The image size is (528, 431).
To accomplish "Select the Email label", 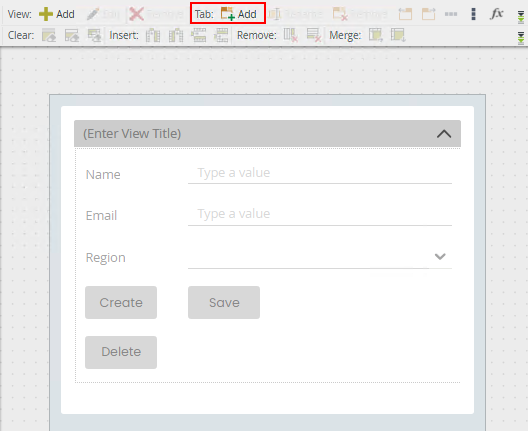I will pos(101,216).
